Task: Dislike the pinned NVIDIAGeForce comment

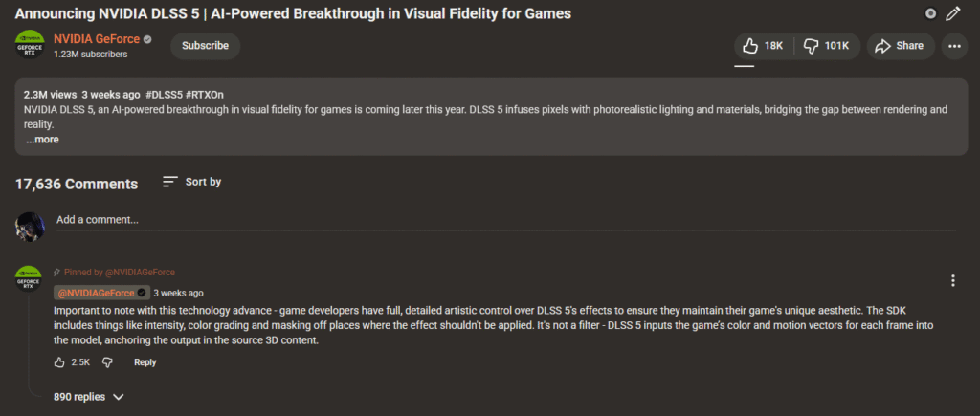Action: [107, 362]
